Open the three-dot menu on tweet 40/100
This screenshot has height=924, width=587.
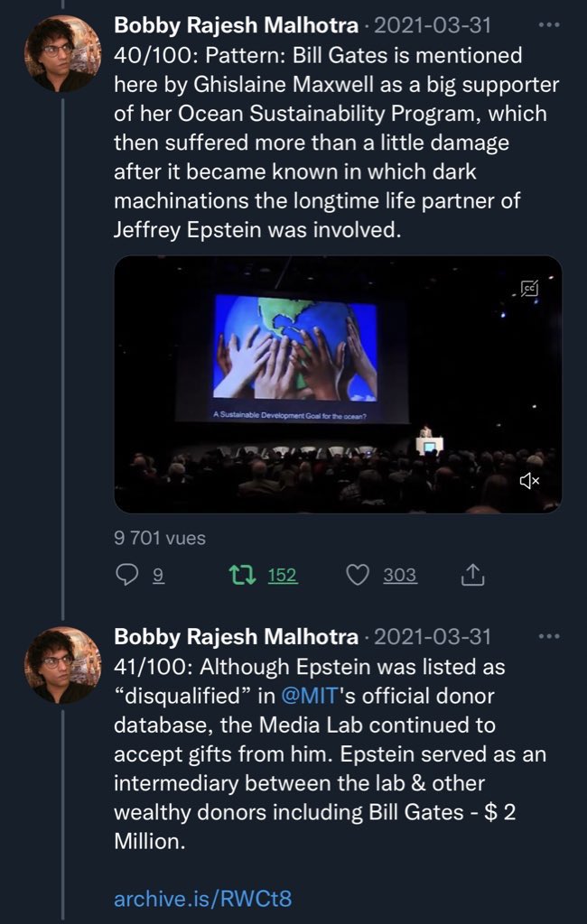(548, 24)
